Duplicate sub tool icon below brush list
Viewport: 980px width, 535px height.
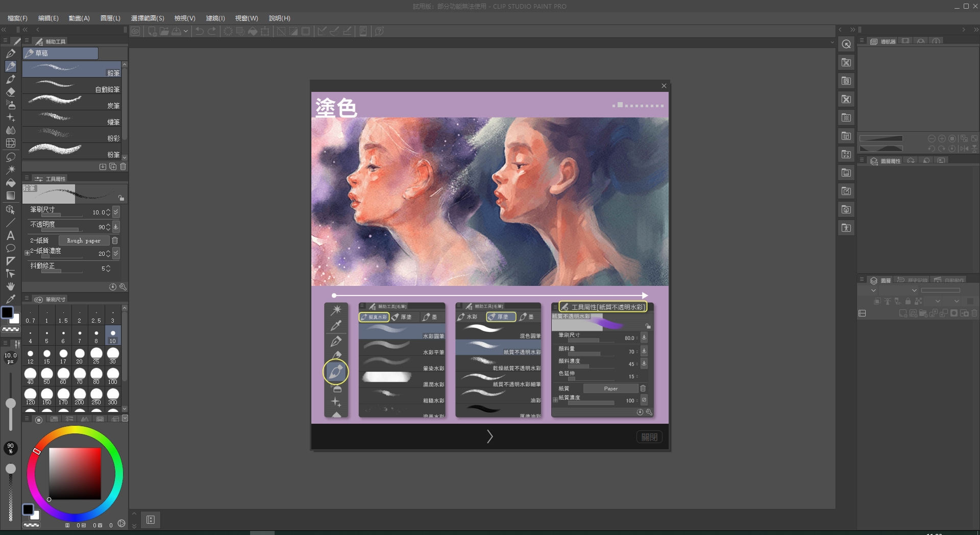tap(113, 166)
